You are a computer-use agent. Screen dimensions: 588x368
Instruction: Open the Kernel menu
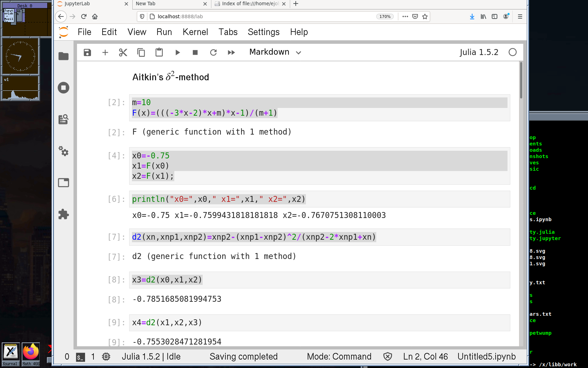195,32
